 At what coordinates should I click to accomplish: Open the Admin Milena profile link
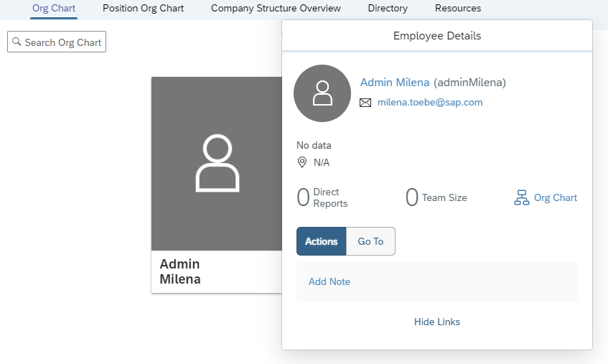point(395,82)
